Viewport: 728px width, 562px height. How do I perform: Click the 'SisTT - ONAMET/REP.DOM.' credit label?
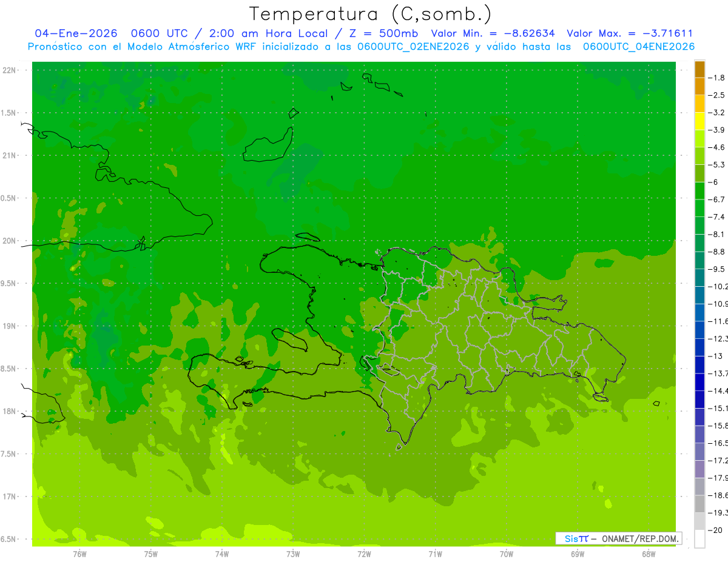point(618,538)
